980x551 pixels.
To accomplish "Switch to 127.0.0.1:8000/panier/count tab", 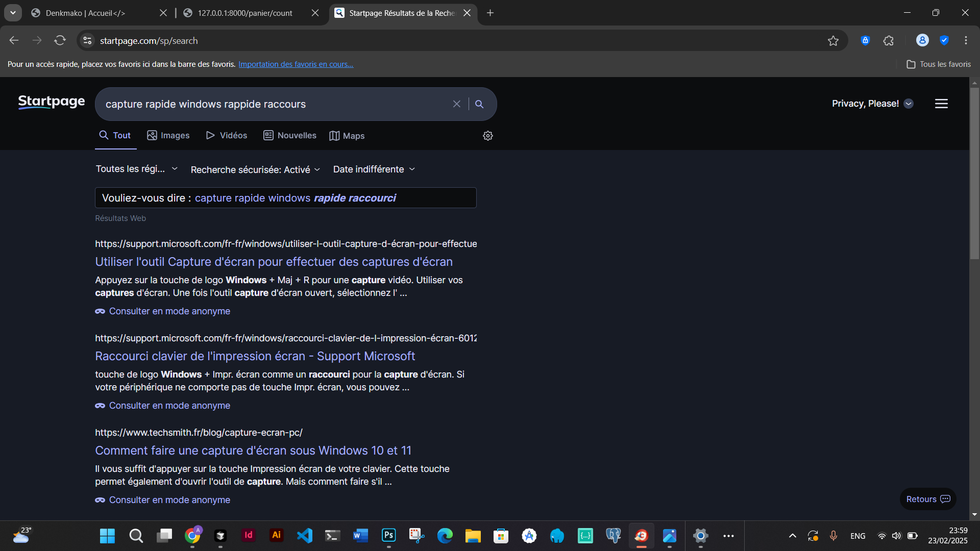I will point(245,13).
